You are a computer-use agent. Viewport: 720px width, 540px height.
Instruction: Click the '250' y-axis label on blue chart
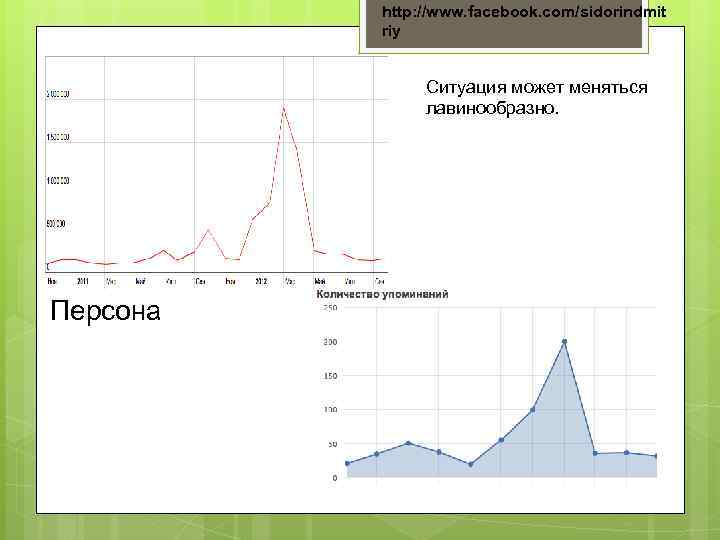tap(330, 308)
